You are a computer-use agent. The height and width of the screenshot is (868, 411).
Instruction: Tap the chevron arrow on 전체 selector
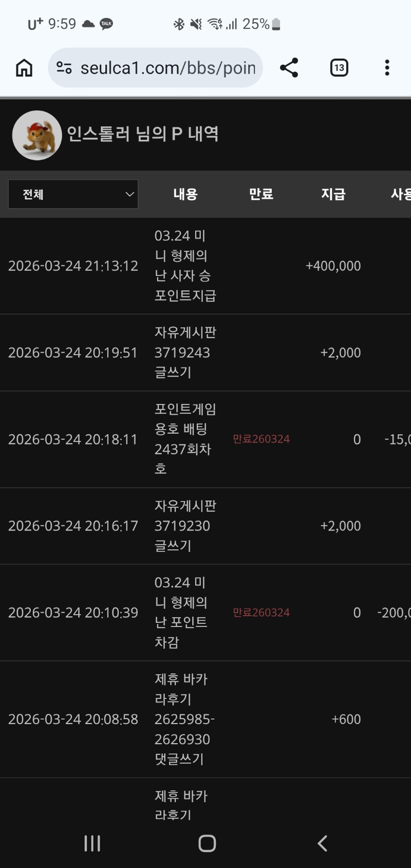[x=129, y=194]
